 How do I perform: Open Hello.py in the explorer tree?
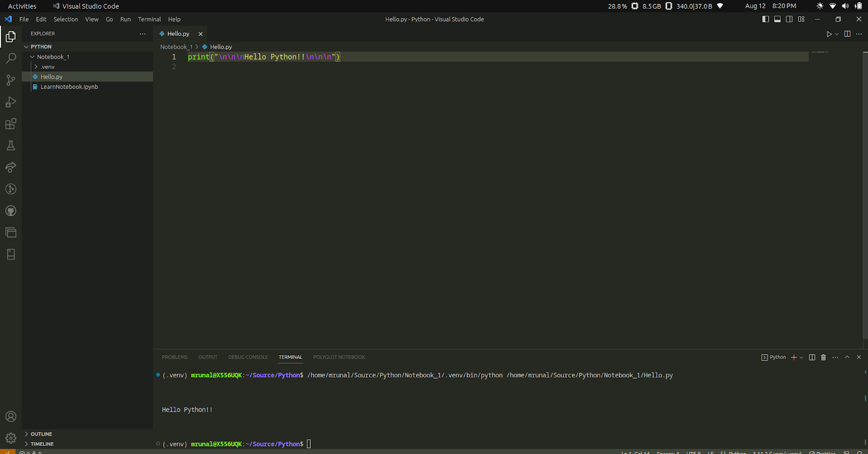pyautogui.click(x=87, y=77)
